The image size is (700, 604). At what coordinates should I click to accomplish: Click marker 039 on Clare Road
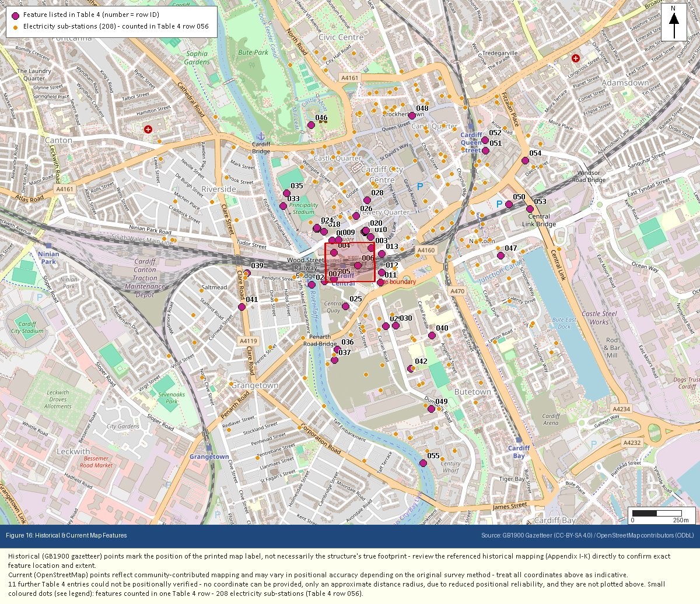coord(247,273)
